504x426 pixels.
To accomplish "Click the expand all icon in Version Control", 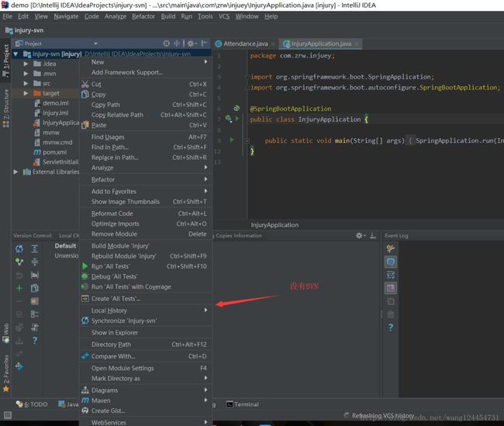I will coord(35,248).
